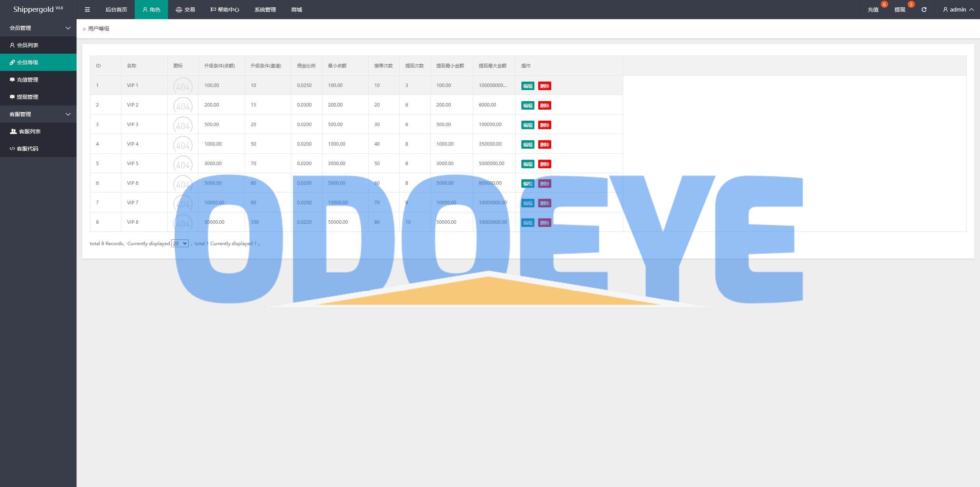Open the 提现 notifications in top bar

click(x=900, y=10)
